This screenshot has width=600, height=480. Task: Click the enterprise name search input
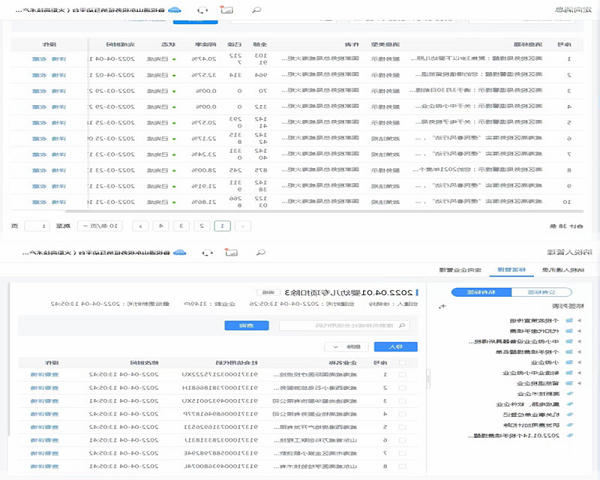pyautogui.click(x=344, y=325)
